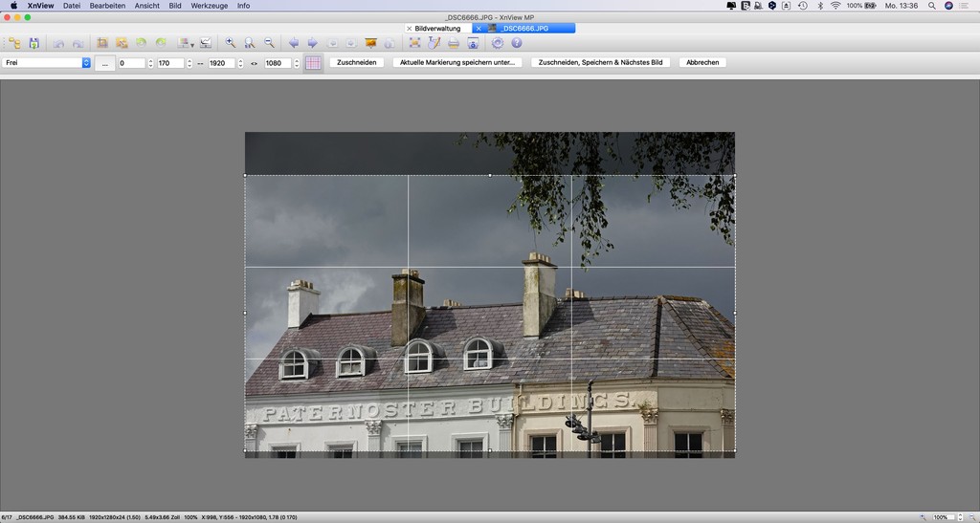Image resolution: width=980 pixels, height=523 pixels.
Task: Click the screen capture icon
Action: point(473,43)
